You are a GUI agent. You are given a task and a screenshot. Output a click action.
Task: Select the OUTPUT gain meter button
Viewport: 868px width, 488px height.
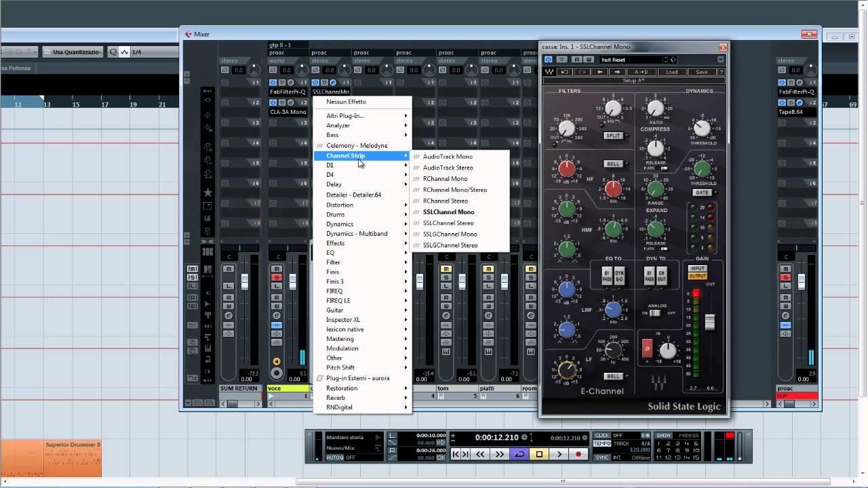[x=697, y=276]
